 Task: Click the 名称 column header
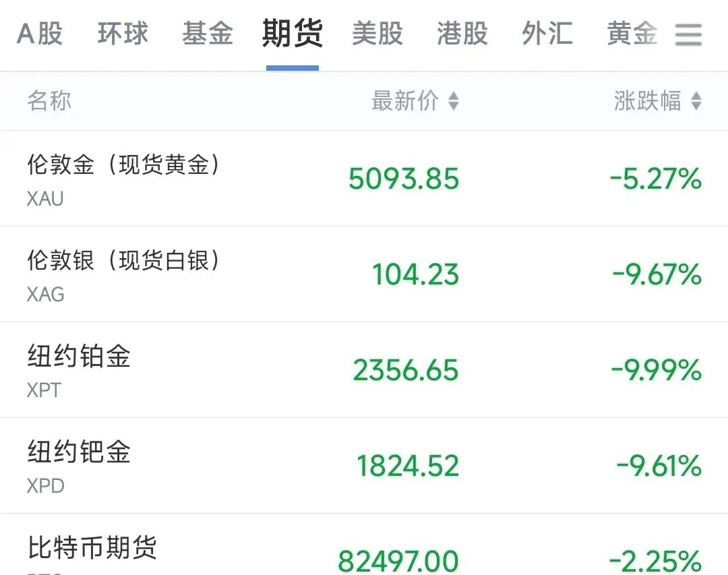(49, 101)
